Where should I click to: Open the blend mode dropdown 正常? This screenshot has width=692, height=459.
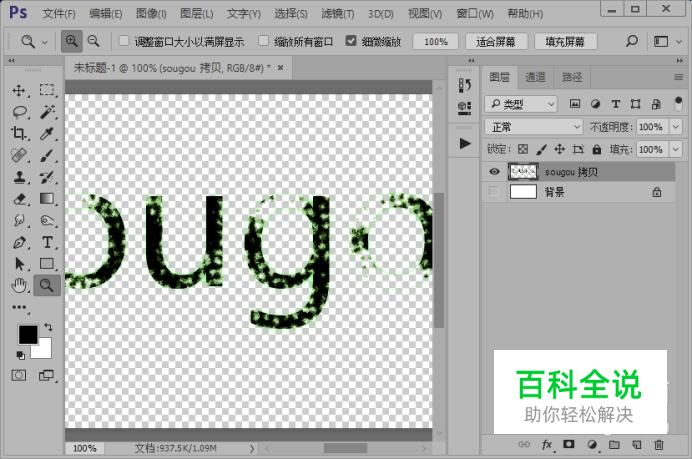click(534, 127)
